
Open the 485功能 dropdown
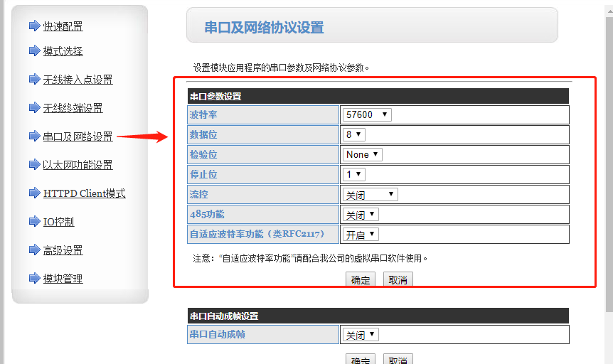pyautogui.click(x=361, y=214)
